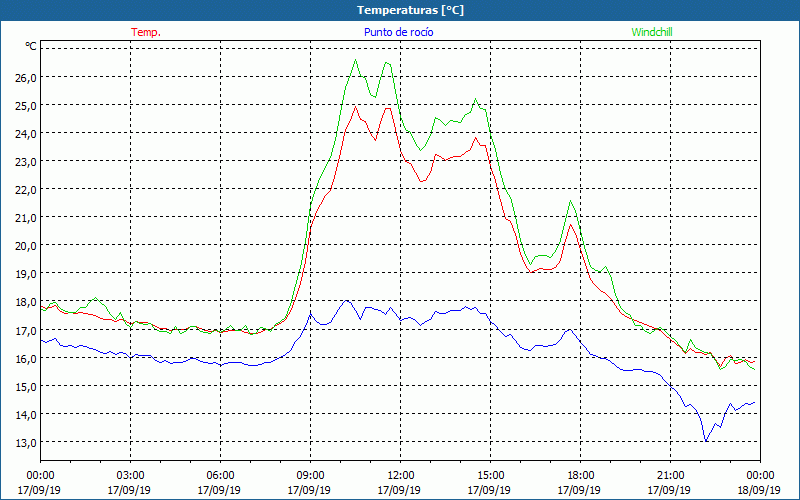Select the green 'Windchill' legend label
Image resolution: width=800 pixels, height=500 pixels.
point(652,32)
